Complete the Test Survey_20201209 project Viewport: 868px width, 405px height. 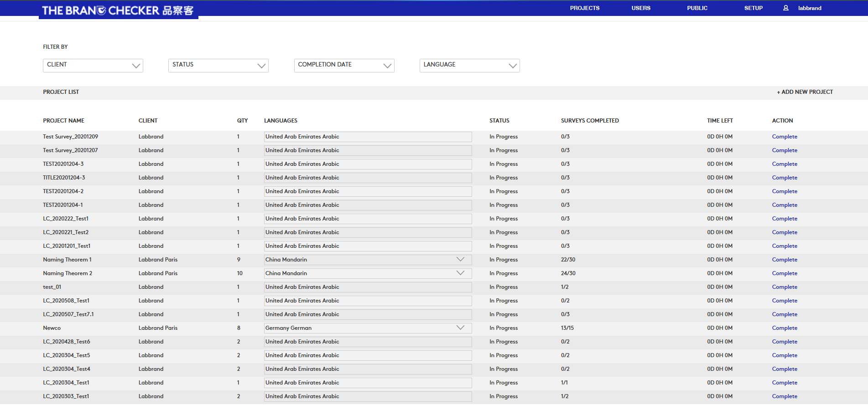[x=785, y=137]
